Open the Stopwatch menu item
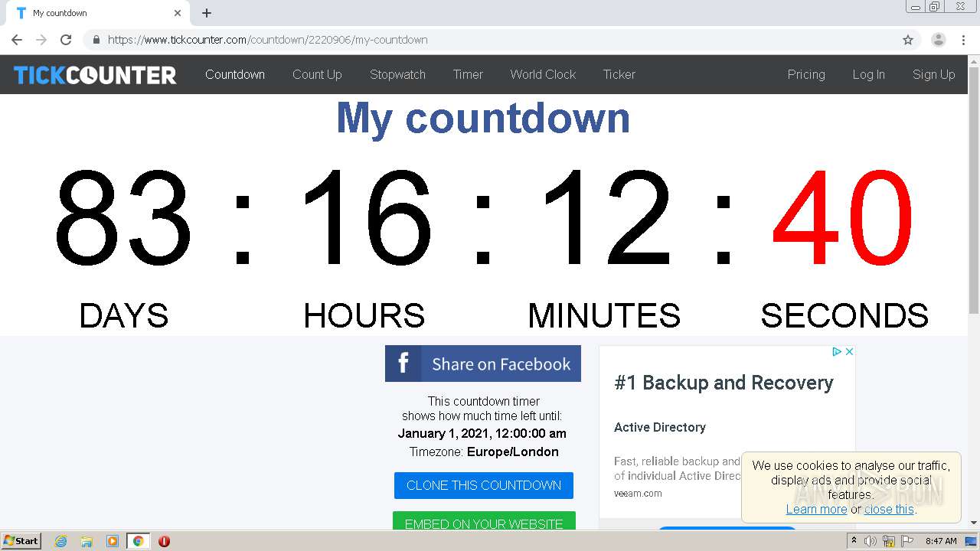 coord(397,74)
